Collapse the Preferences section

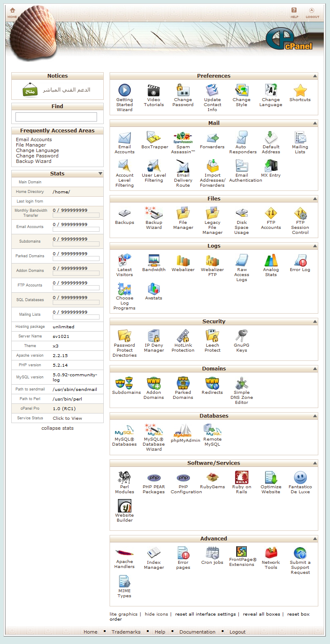point(315,76)
